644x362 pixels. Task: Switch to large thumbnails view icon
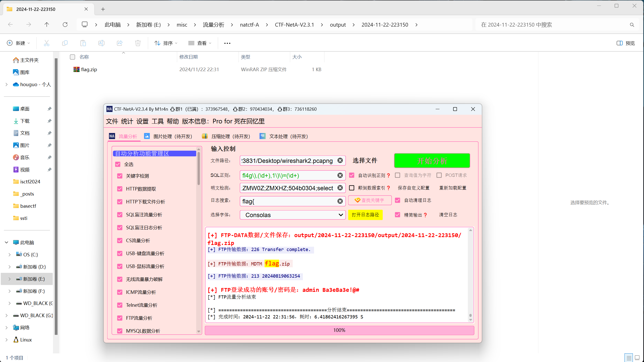coord(637,358)
